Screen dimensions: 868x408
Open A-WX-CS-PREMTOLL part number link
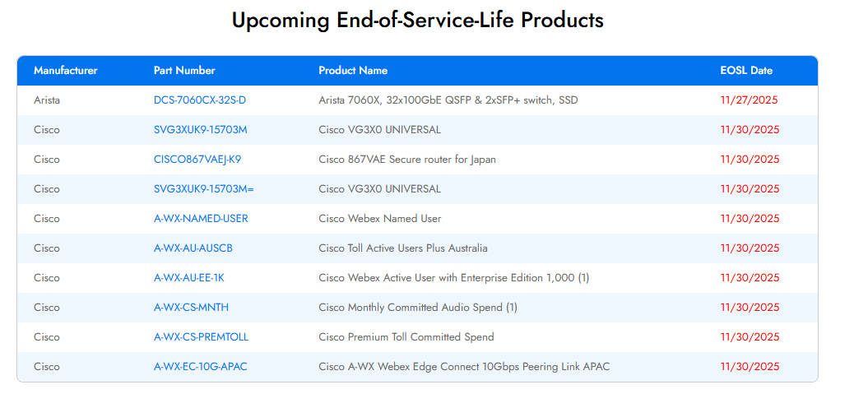point(201,337)
